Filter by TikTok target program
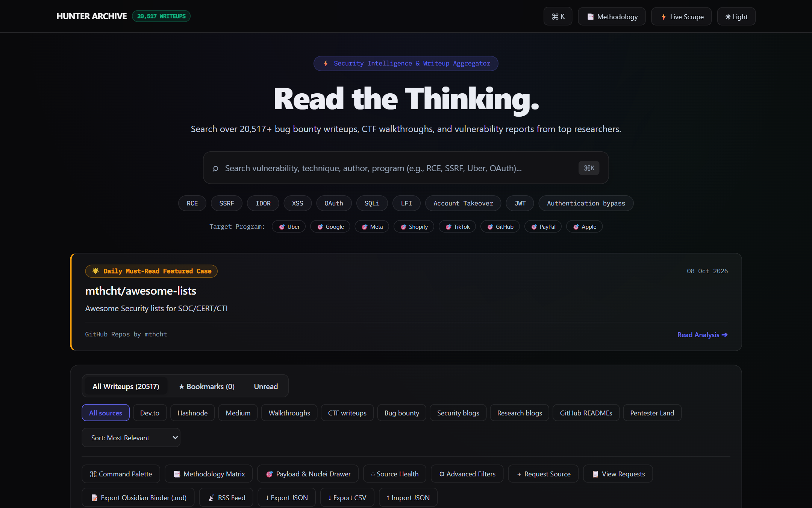 (457, 227)
